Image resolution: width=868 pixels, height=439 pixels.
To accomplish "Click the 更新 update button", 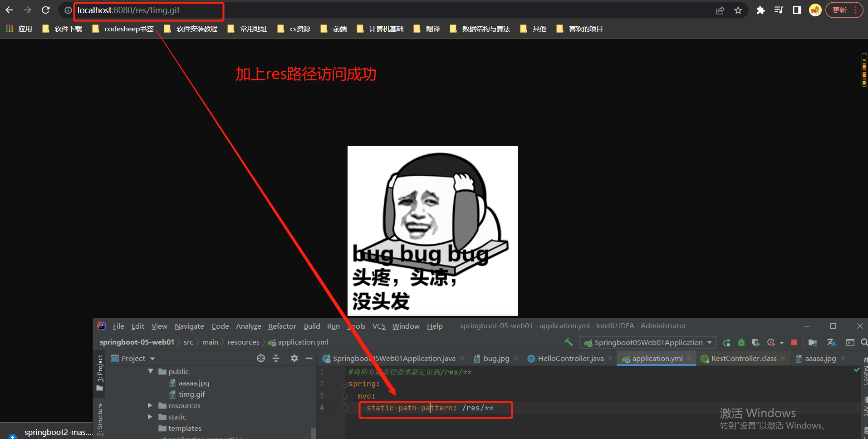I will (x=844, y=10).
